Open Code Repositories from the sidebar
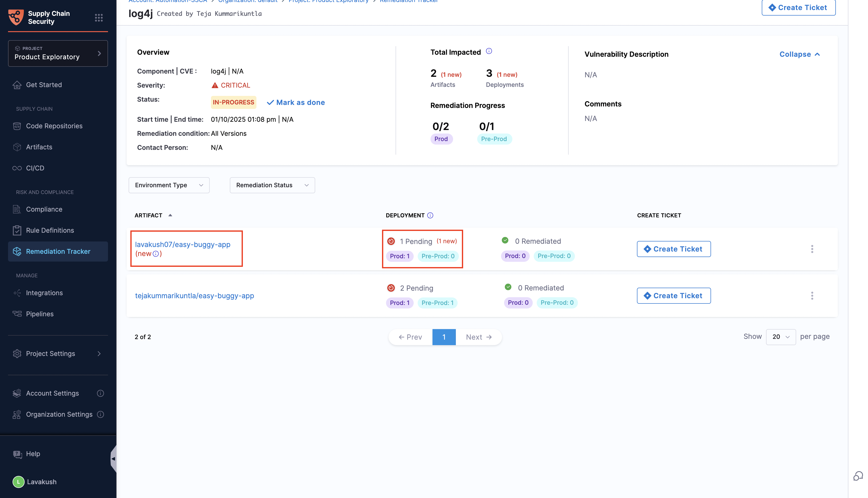Image resolution: width=868 pixels, height=498 pixels. [54, 126]
